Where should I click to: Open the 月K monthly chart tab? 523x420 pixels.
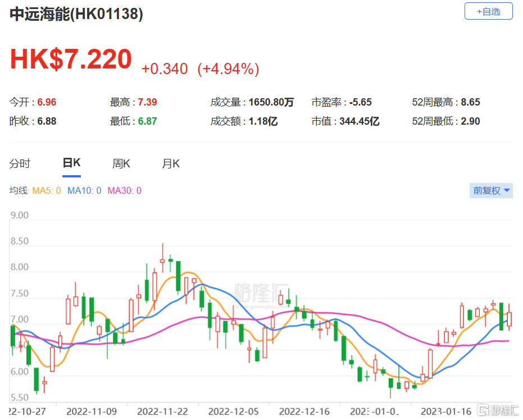point(171,163)
